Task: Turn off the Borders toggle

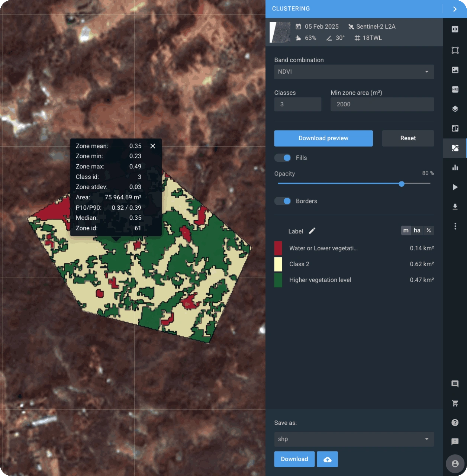Action: (x=283, y=201)
